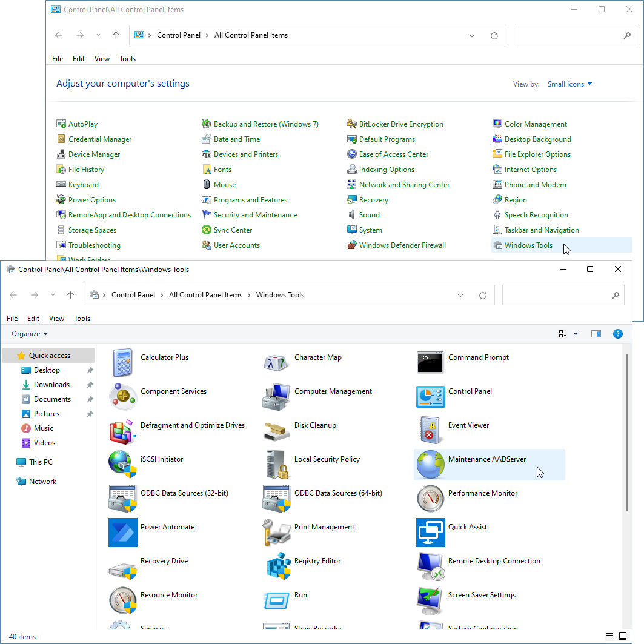This screenshot has height=644, width=644.
Task: Switch to details view in status bar
Action: (x=609, y=636)
